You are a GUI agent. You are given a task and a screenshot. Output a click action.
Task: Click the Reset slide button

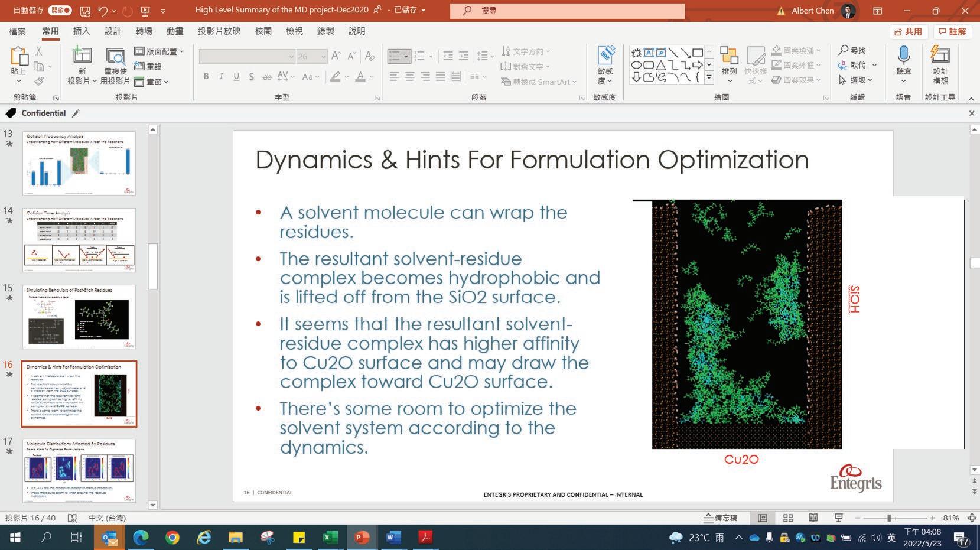tap(148, 66)
